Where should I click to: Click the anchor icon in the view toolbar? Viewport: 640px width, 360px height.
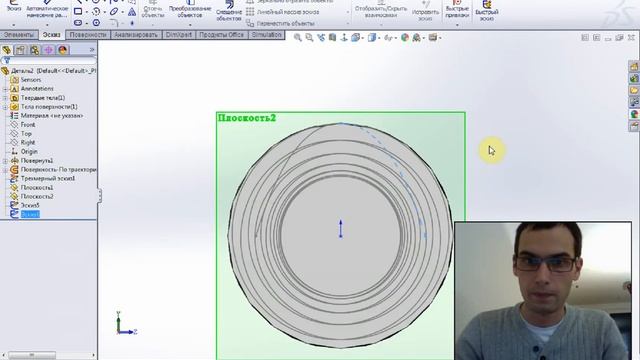click(344, 38)
